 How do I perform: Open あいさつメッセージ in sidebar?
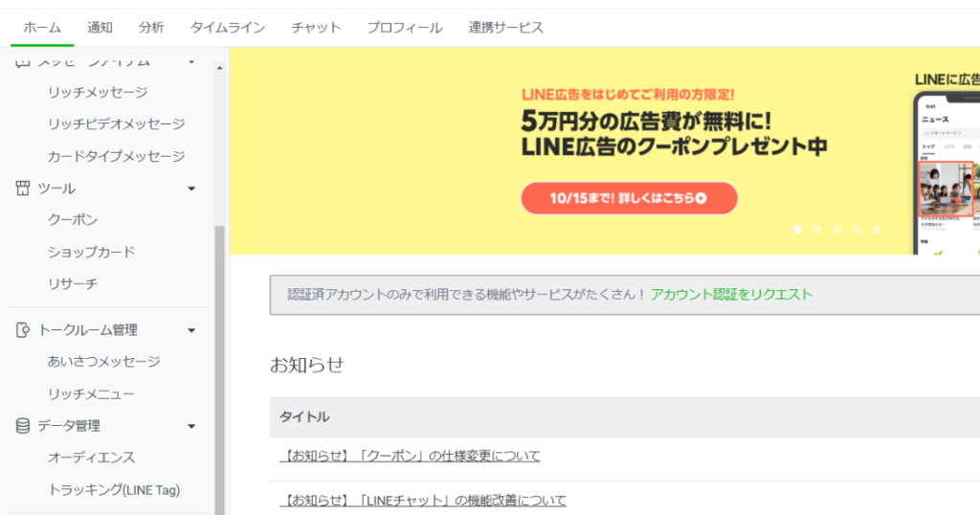pos(103,361)
